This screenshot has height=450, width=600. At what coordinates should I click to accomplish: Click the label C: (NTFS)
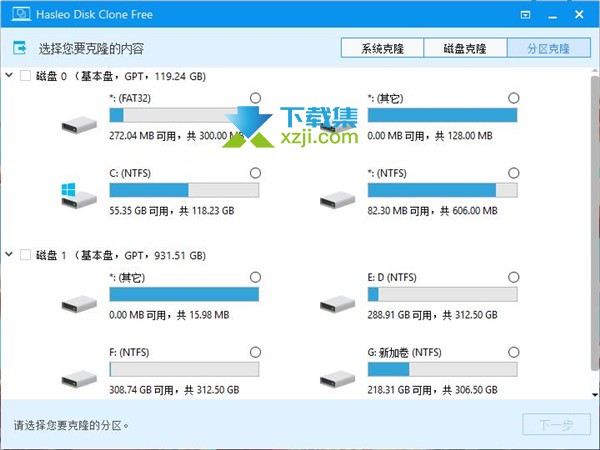click(130, 173)
